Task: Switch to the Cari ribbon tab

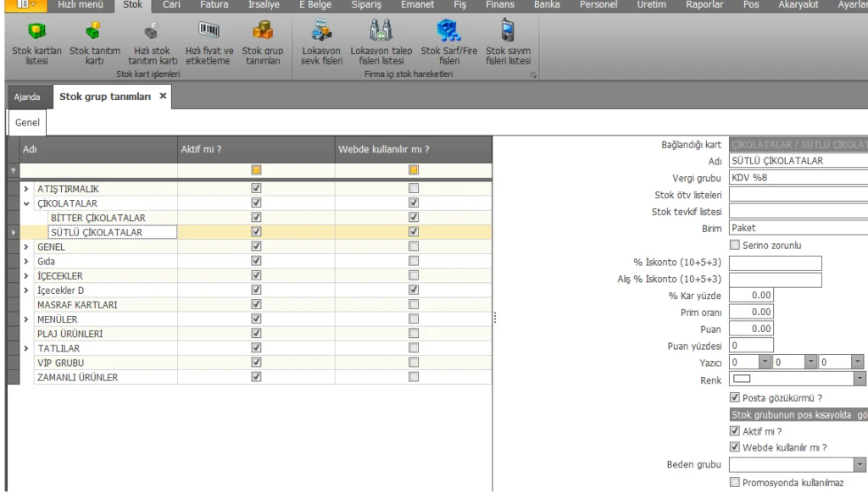Action: point(171,5)
